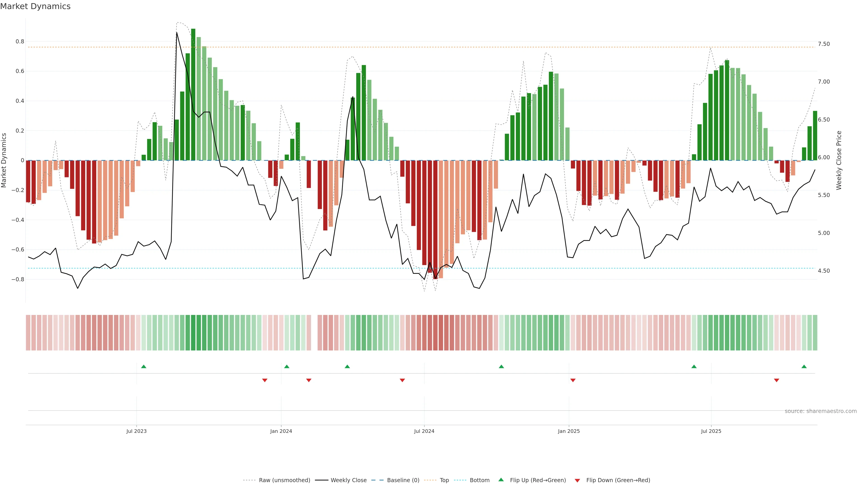This screenshot has height=488, width=868.
Task: Click the last red flip-down triangle after Jul 2025
Action: 776,380
